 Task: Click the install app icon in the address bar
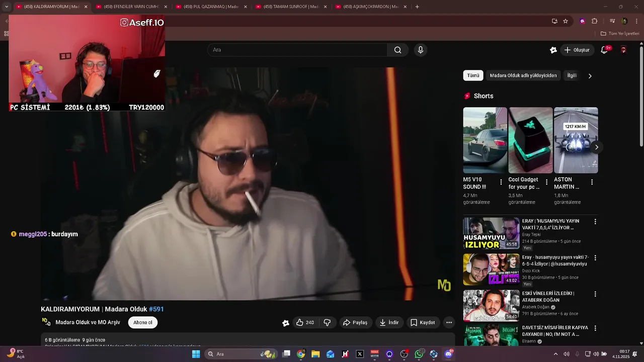pyautogui.click(x=554, y=21)
